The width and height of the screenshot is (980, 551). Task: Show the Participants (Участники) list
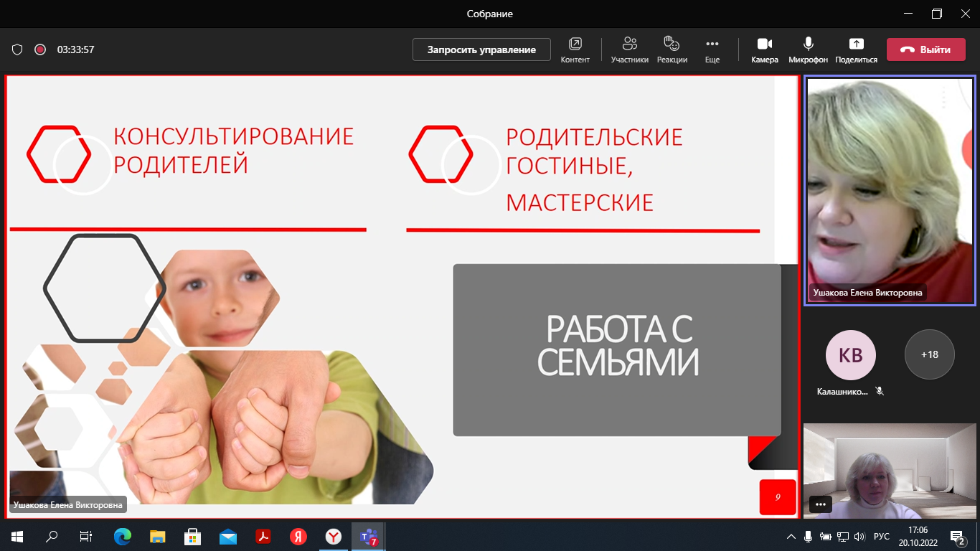pos(629,50)
